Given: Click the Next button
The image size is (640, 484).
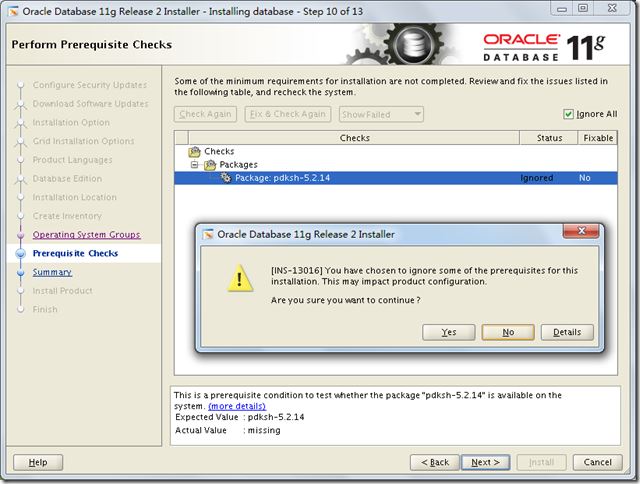Looking at the screenshot, I should [485, 462].
